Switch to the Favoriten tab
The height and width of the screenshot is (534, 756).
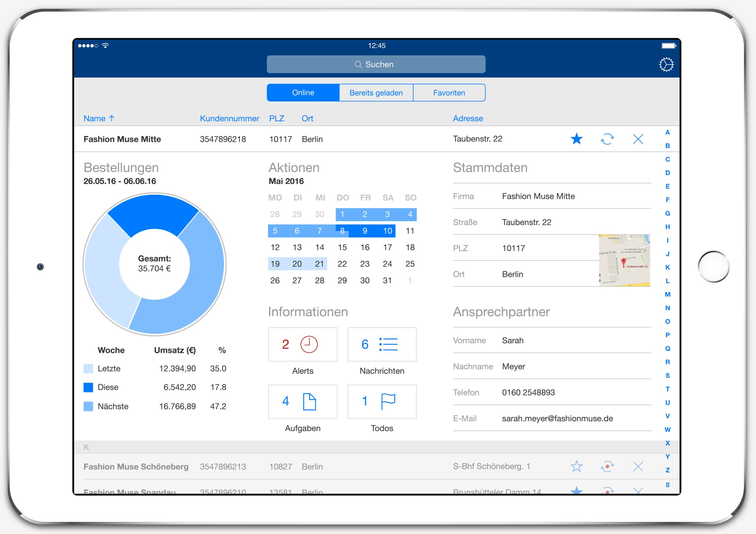click(x=449, y=93)
